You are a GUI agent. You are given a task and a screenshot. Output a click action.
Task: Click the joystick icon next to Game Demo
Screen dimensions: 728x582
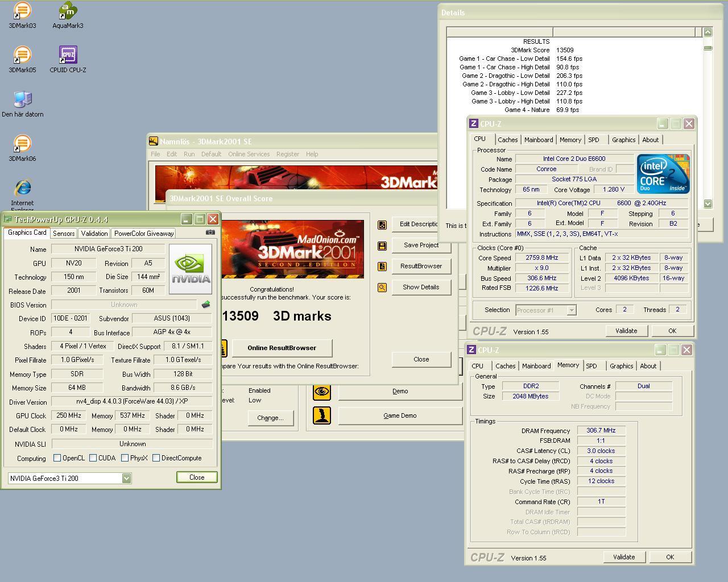pos(322,415)
